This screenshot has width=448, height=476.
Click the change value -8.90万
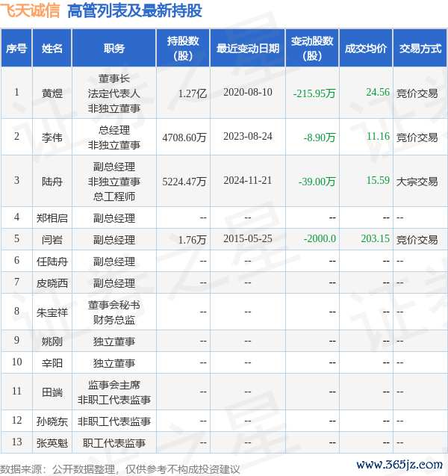click(x=320, y=137)
